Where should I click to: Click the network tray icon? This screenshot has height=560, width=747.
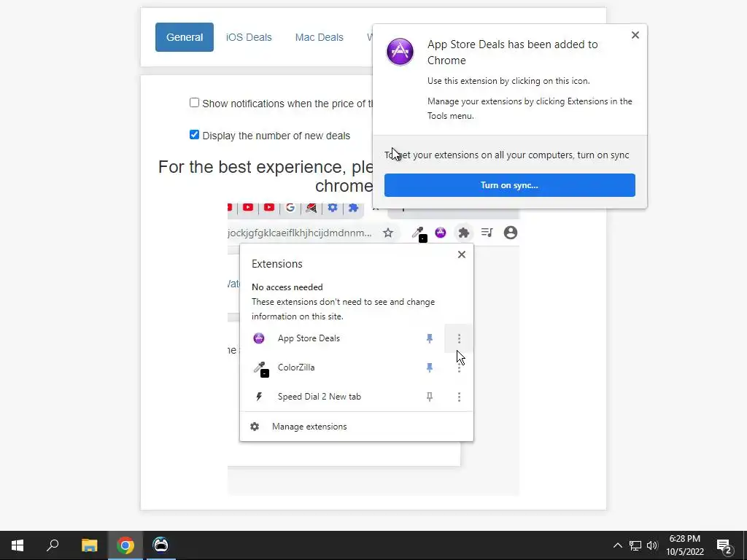click(635, 545)
